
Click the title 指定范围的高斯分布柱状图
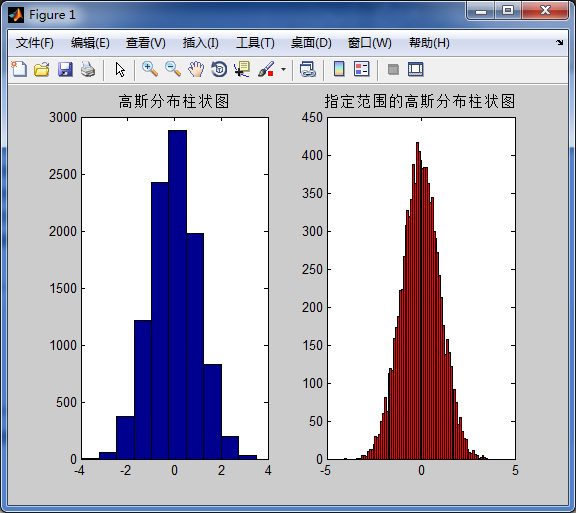[420, 101]
